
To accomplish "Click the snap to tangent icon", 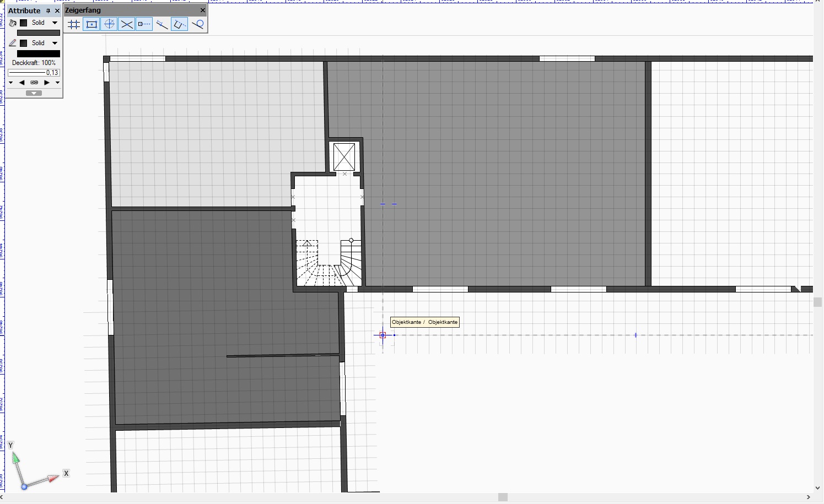I will 197,24.
